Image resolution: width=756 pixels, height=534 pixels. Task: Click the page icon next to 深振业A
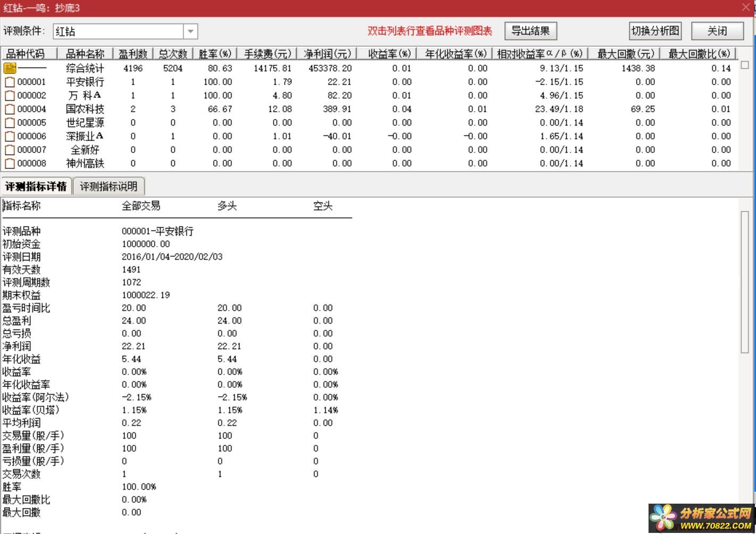(x=10, y=136)
